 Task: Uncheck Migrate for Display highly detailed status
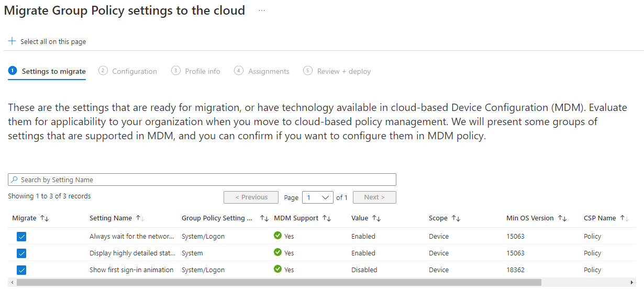pos(21,253)
